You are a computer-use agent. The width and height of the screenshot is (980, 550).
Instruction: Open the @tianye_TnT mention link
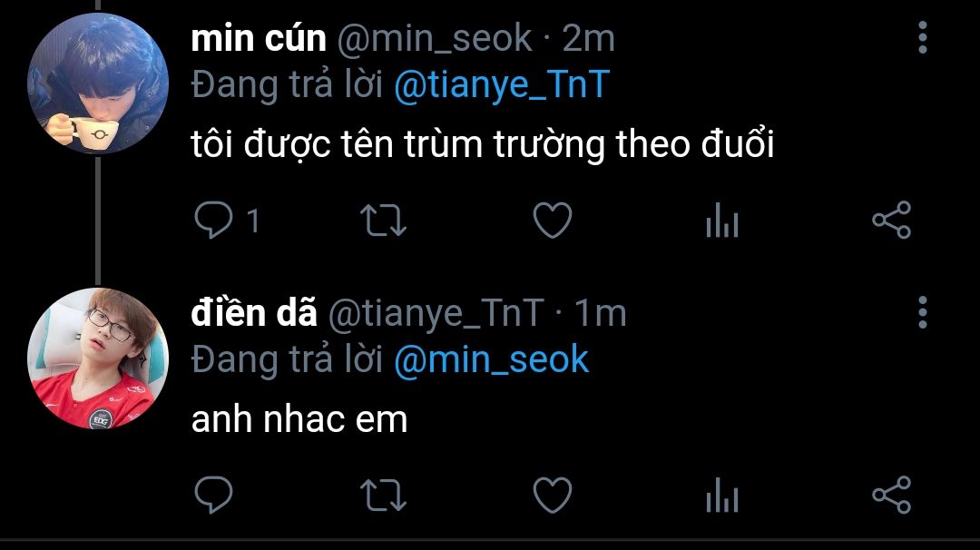pos(501,85)
